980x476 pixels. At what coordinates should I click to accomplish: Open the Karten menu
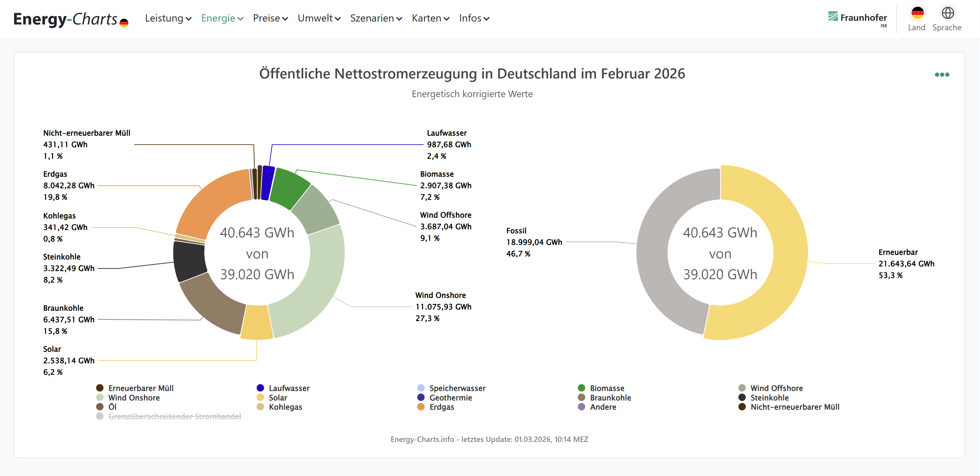(x=430, y=18)
